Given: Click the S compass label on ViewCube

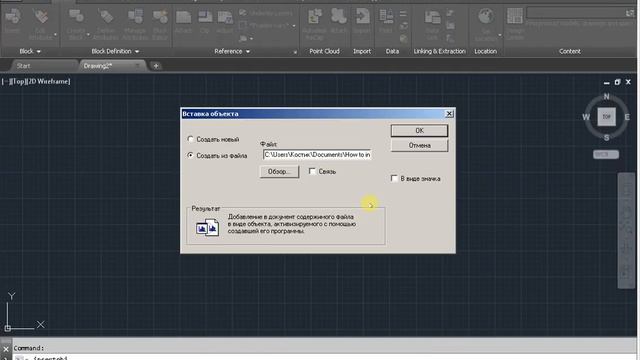Looking at the screenshot, I should coord(607,138).
